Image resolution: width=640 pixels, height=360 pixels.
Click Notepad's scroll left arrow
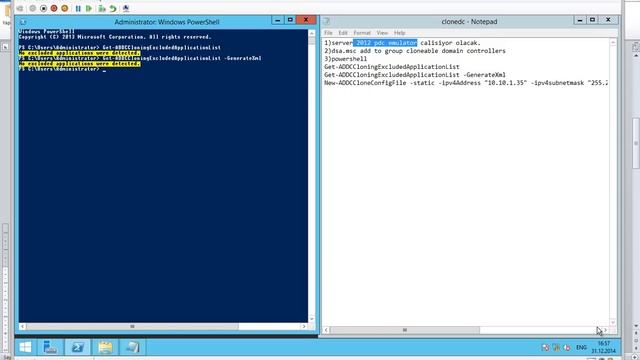326,330
